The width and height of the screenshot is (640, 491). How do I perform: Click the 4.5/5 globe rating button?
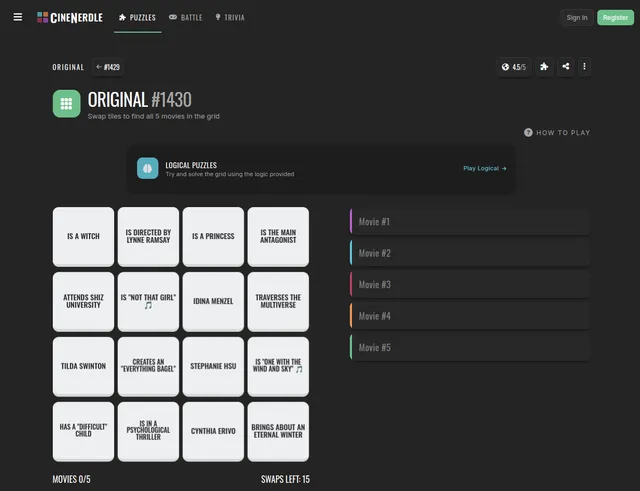click(514, 67)
